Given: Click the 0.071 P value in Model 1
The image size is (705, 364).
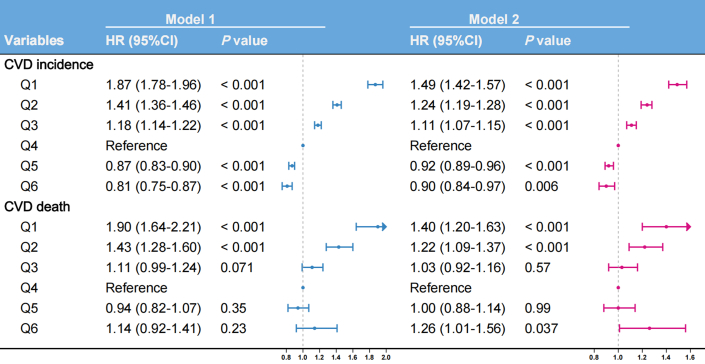Looking at the screenshot, I should click(x=237, y=268).
